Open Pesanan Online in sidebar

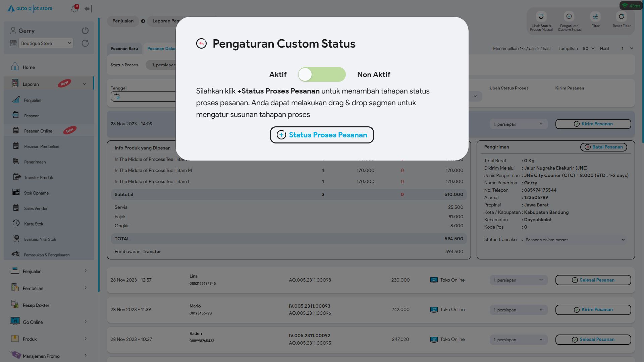(x=38, y=131)
